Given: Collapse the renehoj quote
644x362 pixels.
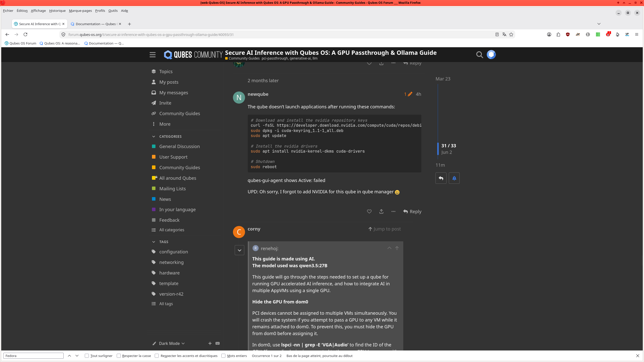Looking at the screenshot, I should [389, 248].
